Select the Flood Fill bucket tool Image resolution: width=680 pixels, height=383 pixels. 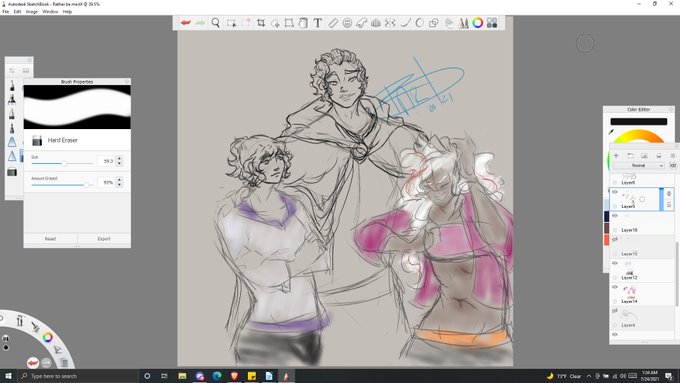[x=303, y=23]
